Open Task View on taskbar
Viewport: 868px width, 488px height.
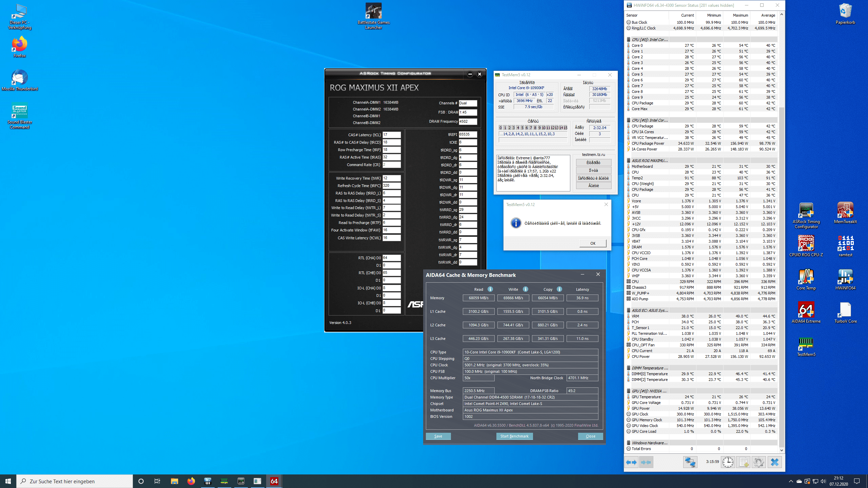pyautogui.click(x=157, y=481)
